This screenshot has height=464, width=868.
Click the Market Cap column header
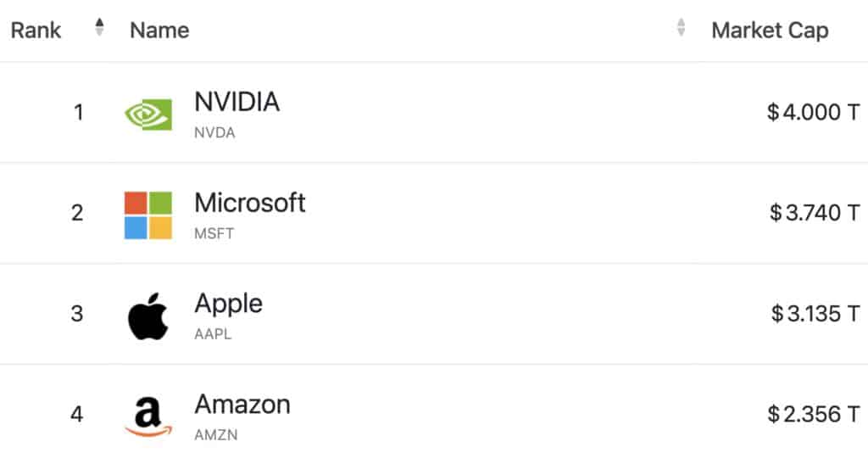(770, 31)
